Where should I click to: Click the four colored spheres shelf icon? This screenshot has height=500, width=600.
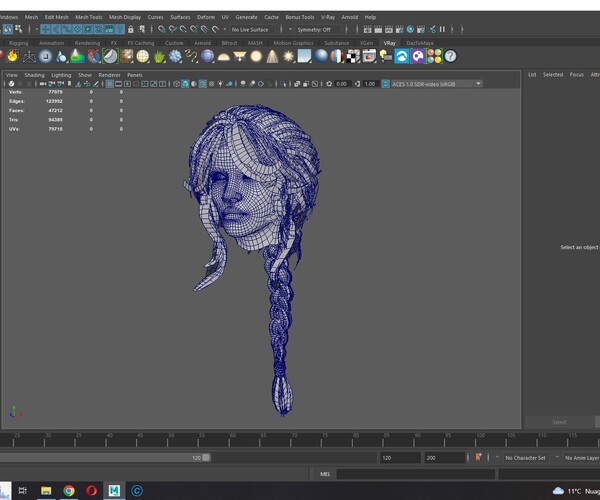[x=434, y=57]
